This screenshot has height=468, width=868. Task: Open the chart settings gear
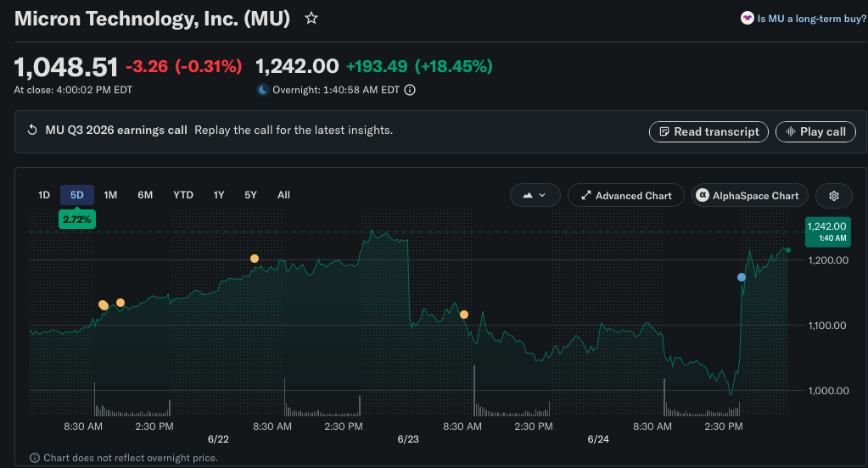point(834,196)
